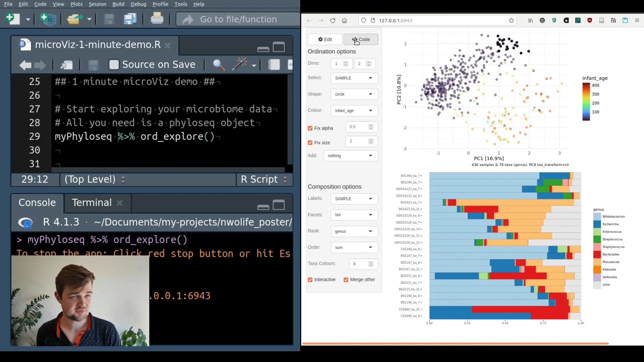
Task: Switch to the Terminal tab
Action: pyautogui.click(x=92, y=203)
